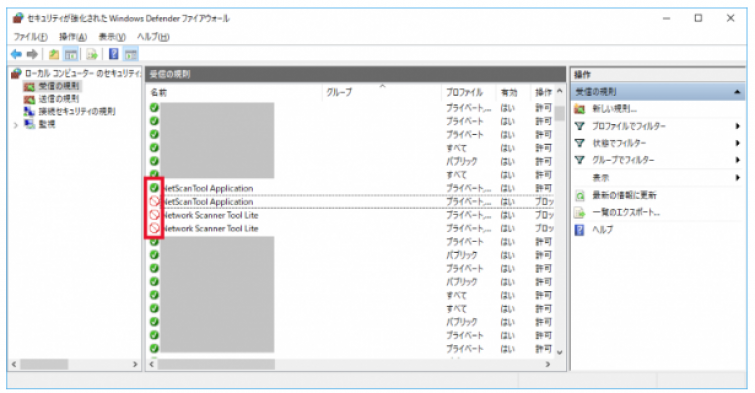Click 一覧のエクスポート... action
Image resolution: width=755 pixels, height=393 pixels.
click(x=626, y=212)
